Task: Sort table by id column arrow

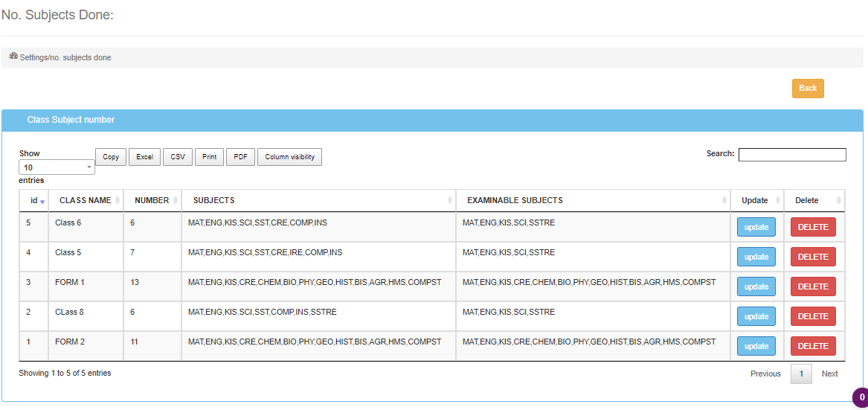Action: point(42,202)
